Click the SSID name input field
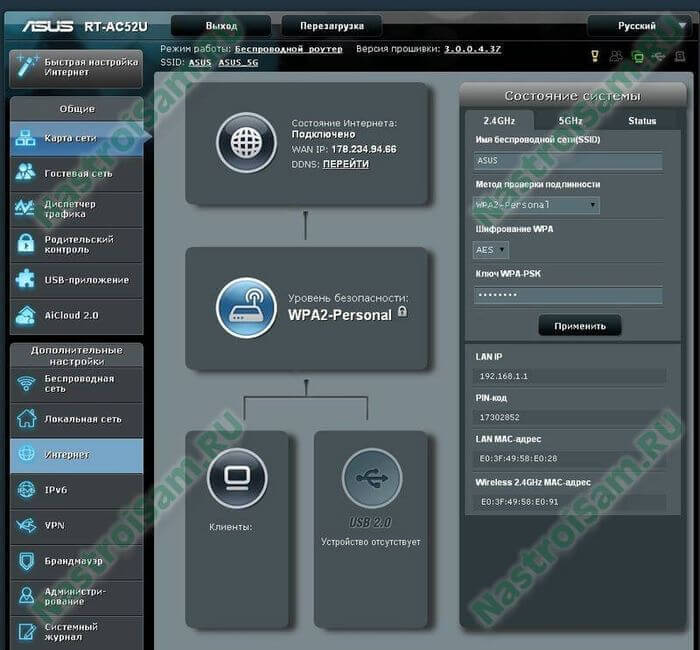700x650 pixels. coord(567,160)
